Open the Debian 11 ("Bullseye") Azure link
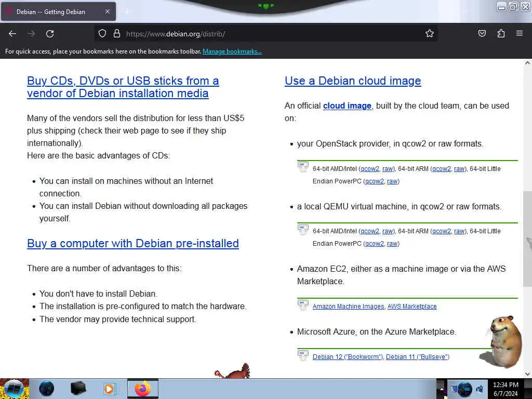Screen dimensions: 532x399 [x=418, y=356]
